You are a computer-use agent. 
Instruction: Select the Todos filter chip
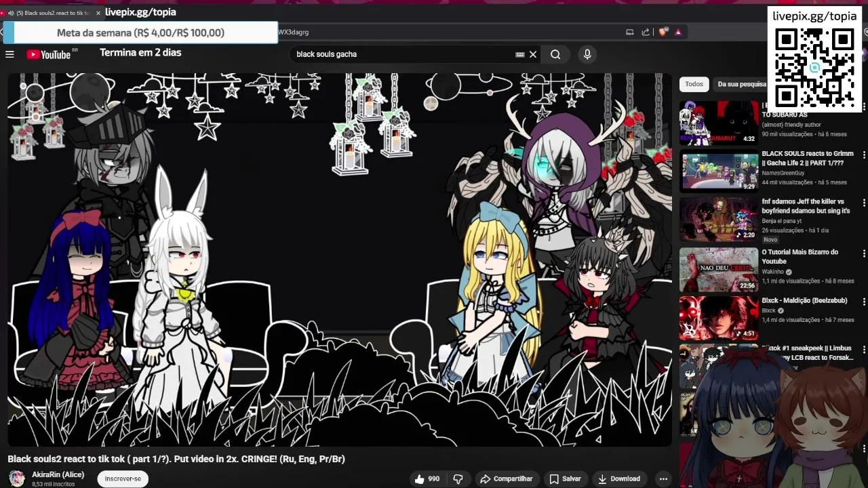(694, 84)
